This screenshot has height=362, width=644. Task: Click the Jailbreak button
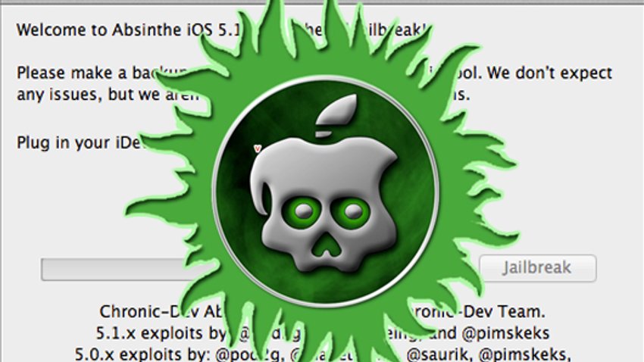coord(538,268)
